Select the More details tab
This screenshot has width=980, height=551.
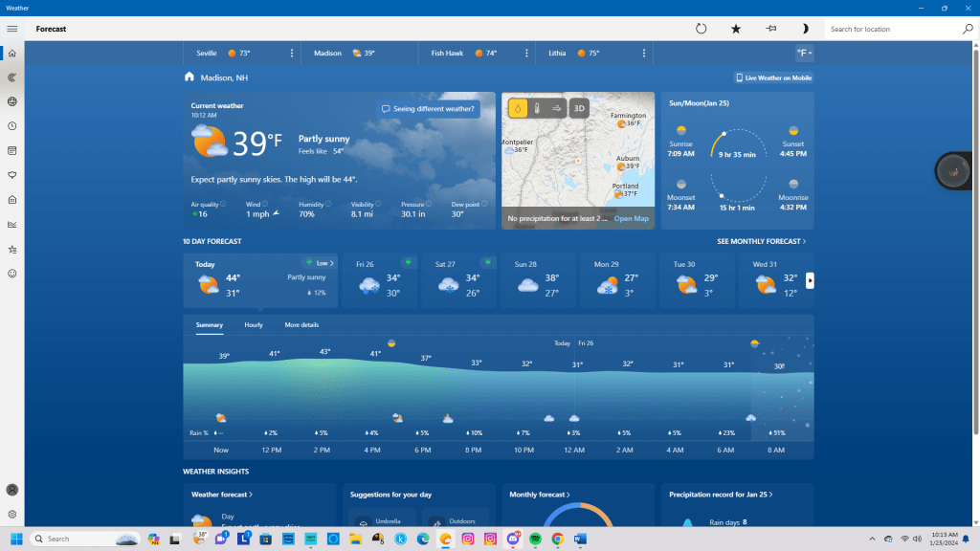(x=301, y=325)
